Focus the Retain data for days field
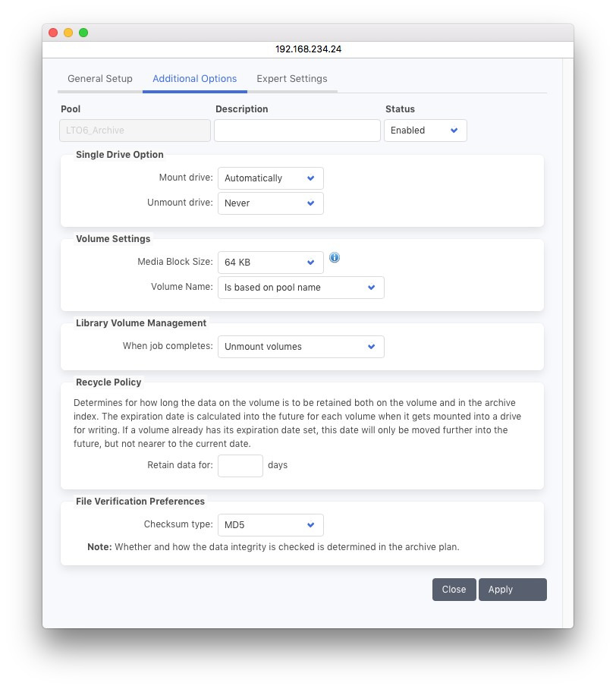 (x=240, y=466)
